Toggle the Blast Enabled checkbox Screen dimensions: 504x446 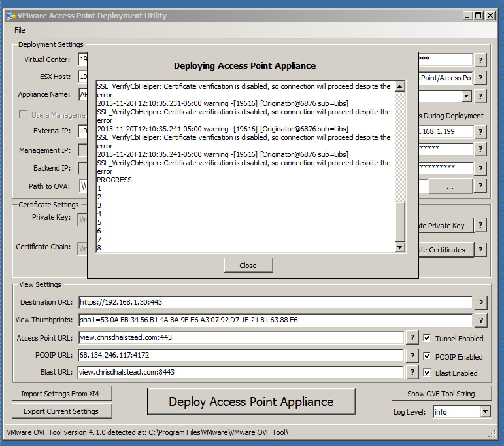427,372
